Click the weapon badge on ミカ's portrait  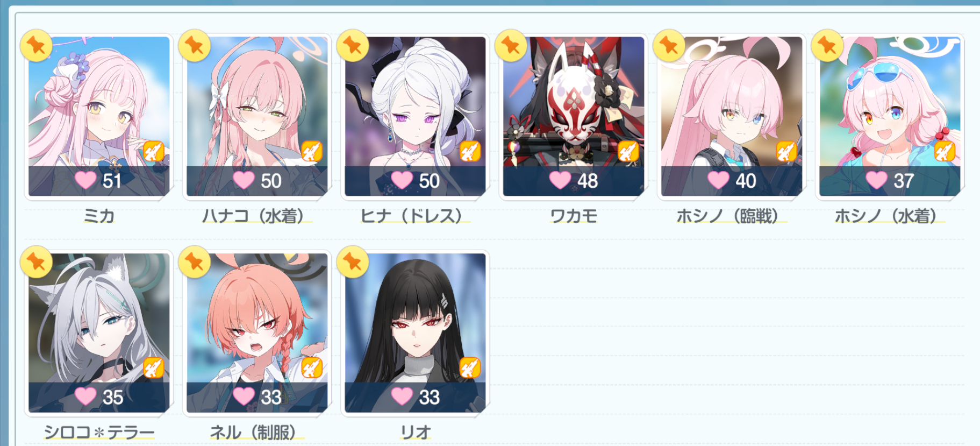pyautogui.click(x=153, y=151)
